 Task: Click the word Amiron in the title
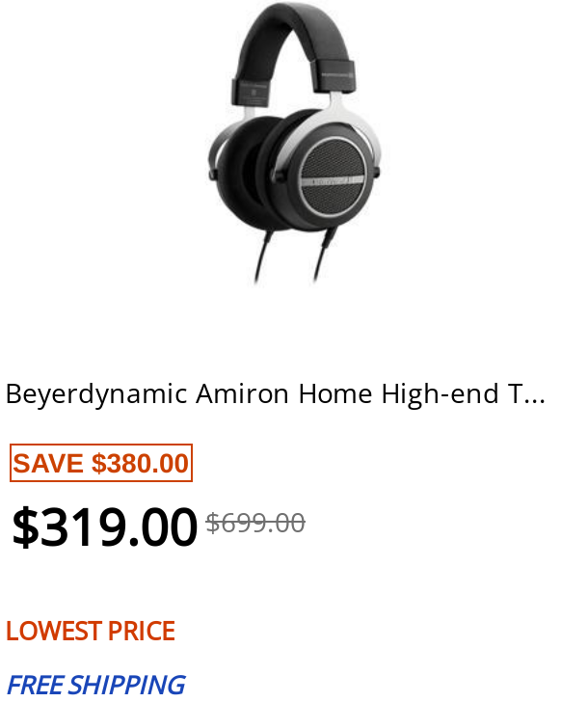243,394
